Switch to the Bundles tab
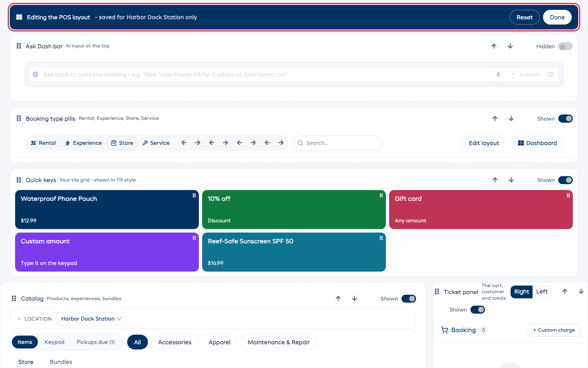Image resolution: width=588 pixels, height=368 pixels. pos(61,362)
